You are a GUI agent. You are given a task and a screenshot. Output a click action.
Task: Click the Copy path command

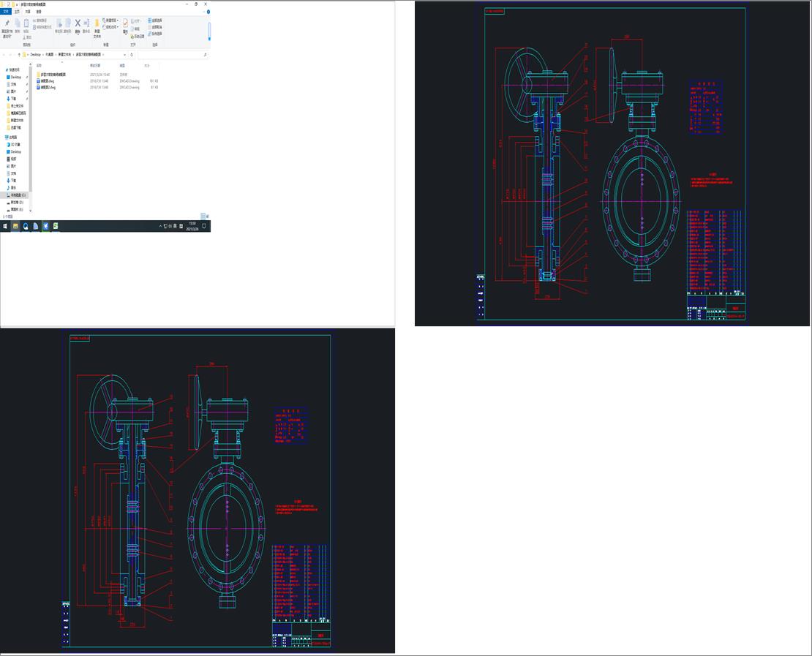click(40, 20)
